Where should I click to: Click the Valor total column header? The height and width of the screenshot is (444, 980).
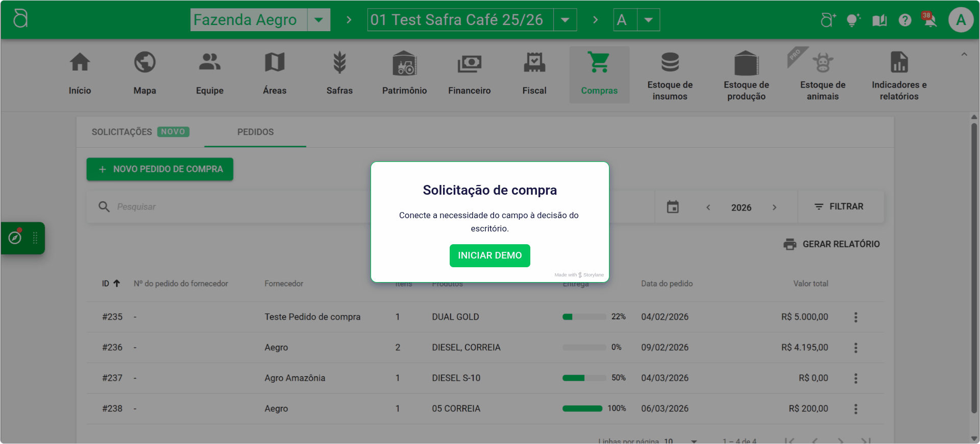click(x=811, y=284)
